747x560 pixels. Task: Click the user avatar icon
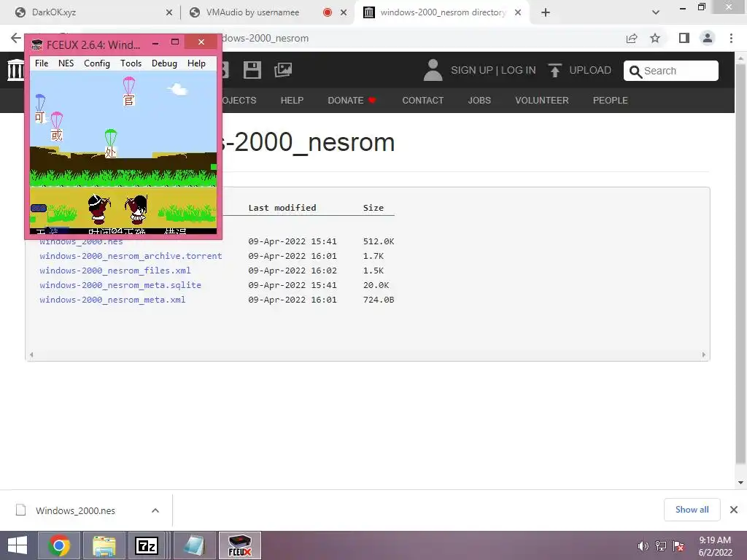433,70
